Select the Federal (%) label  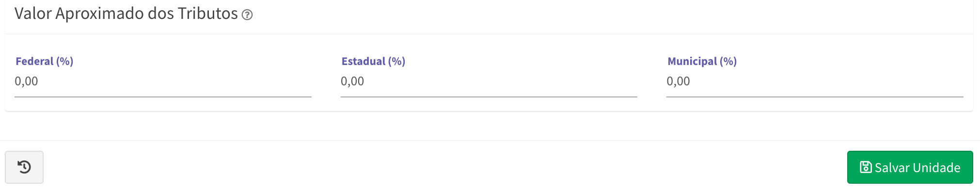[45, 62]
